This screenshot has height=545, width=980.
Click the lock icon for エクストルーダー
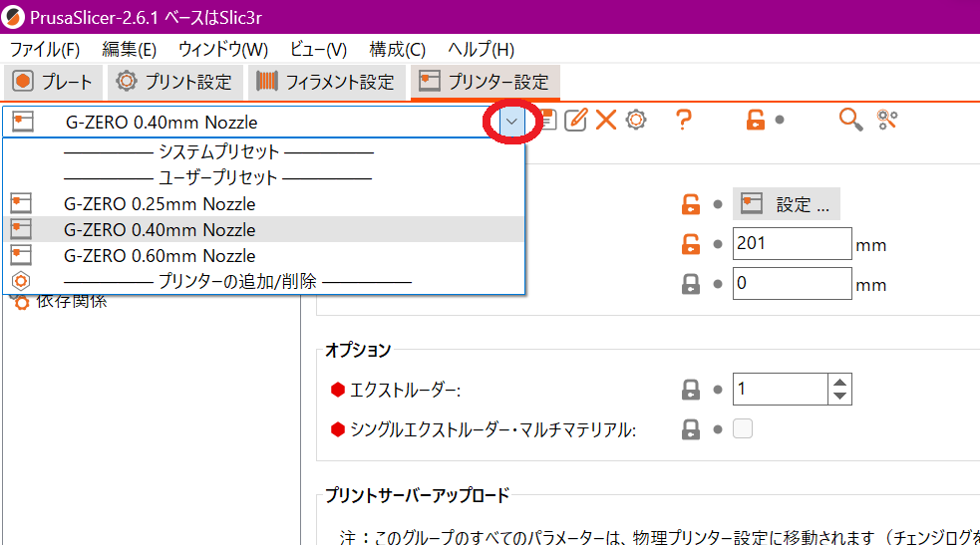691,390
